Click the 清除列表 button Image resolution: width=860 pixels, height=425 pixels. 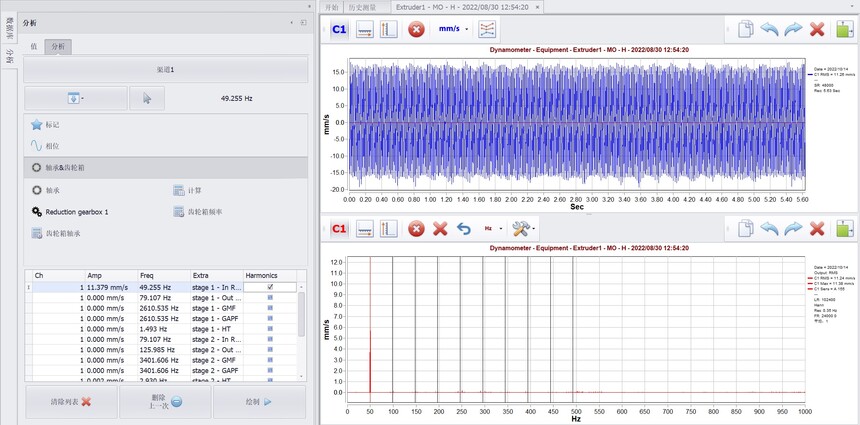pyautogui.click(x=71, y=402)
